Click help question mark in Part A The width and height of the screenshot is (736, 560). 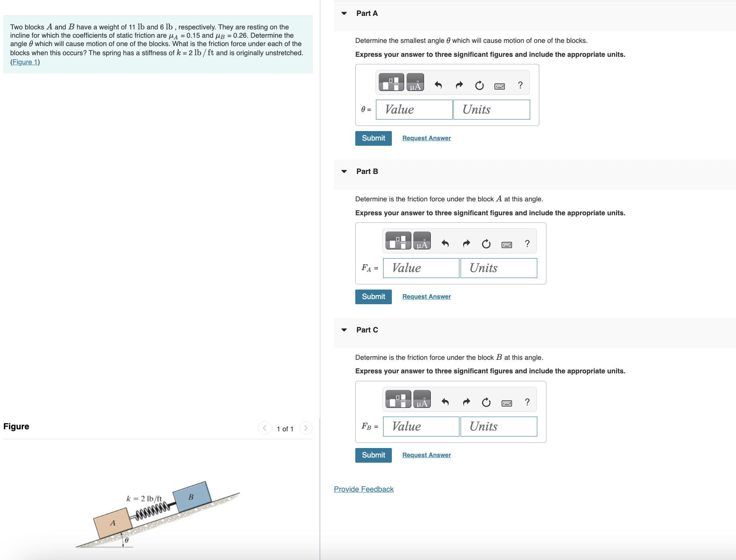coord(520,85)
